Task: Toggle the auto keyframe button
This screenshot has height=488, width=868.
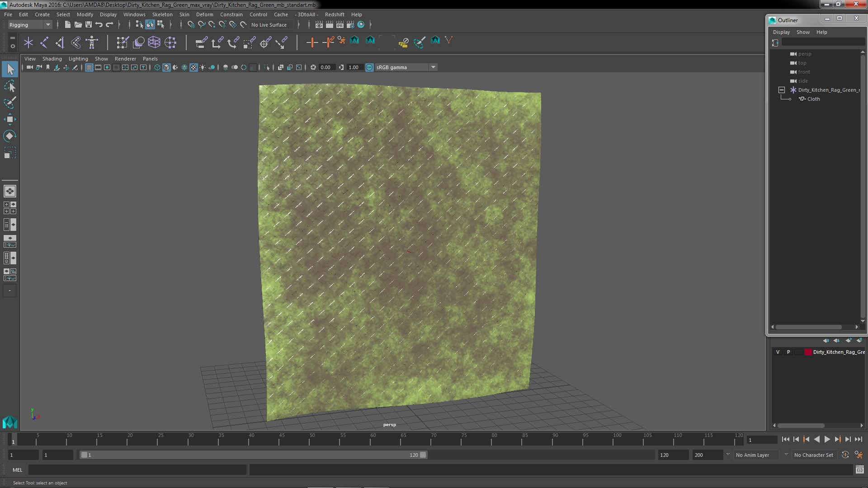Action: tap(845, 455)
